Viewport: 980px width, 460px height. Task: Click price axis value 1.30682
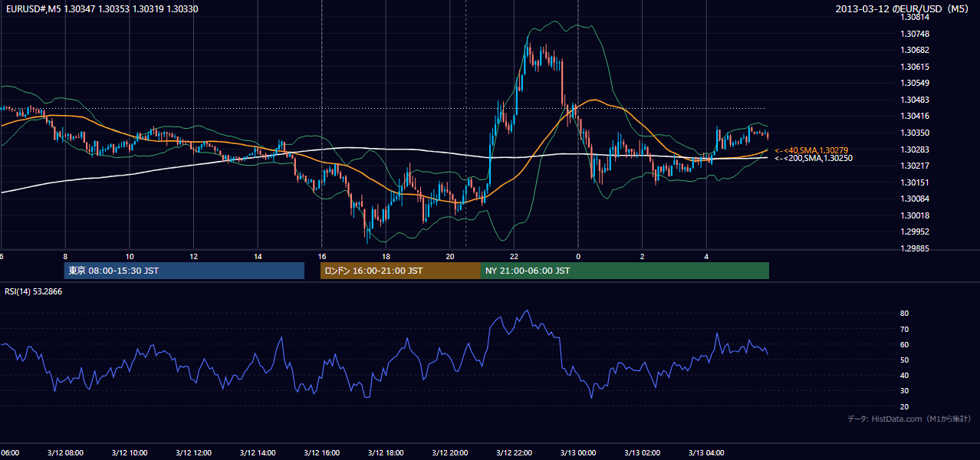tap(914, 50)
